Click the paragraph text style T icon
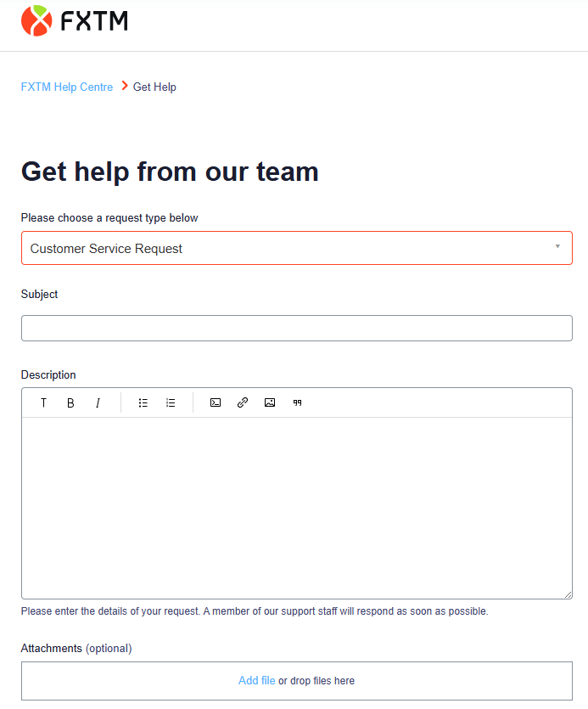This screenshot has width=588, height=709. tap(43, 402)
